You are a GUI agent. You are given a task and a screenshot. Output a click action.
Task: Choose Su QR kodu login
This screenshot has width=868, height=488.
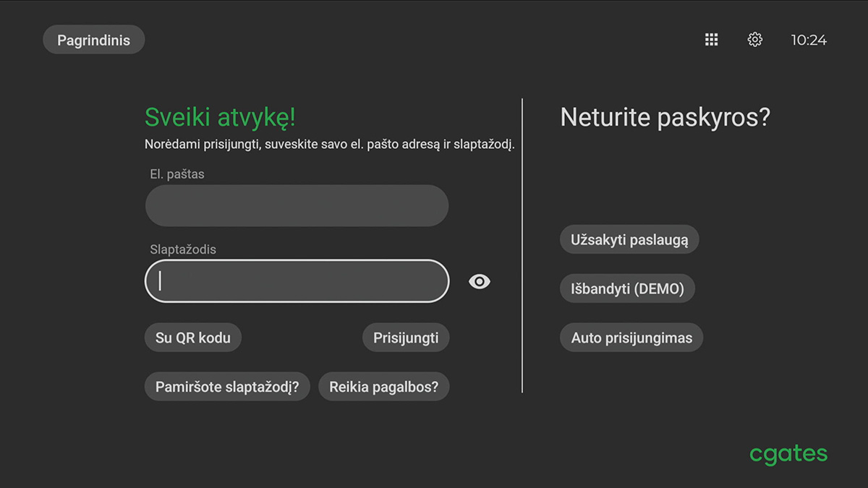(x=192, y=337)
